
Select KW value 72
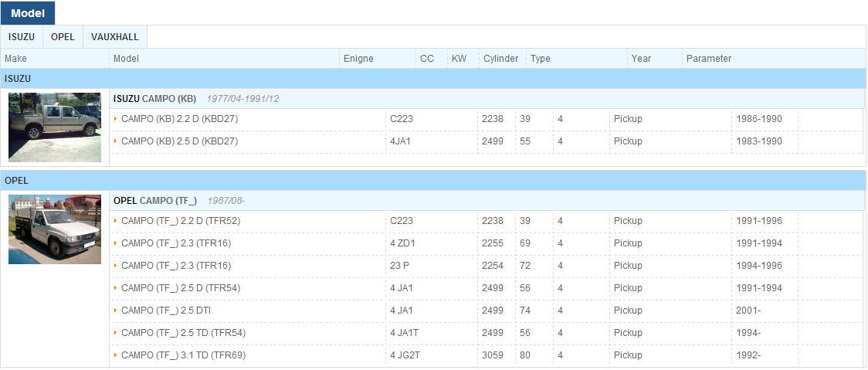click(525, 266)
